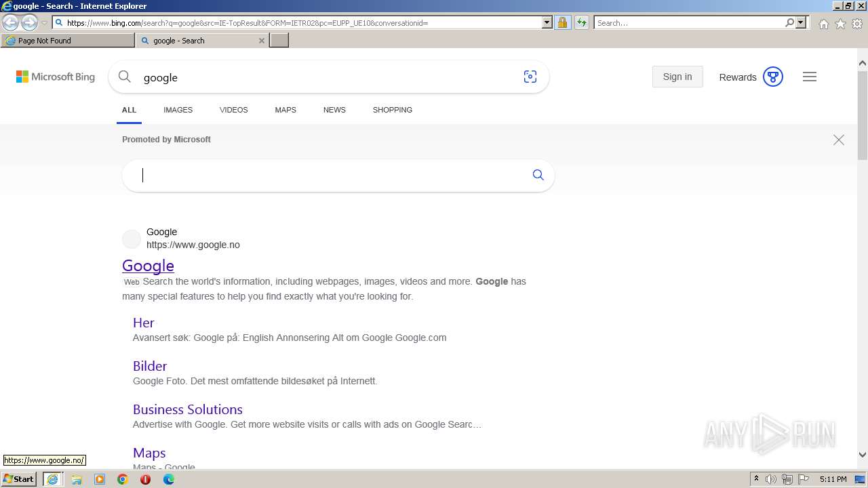
Task: Click the browser Back arrow button
Action: click(10, 22)
